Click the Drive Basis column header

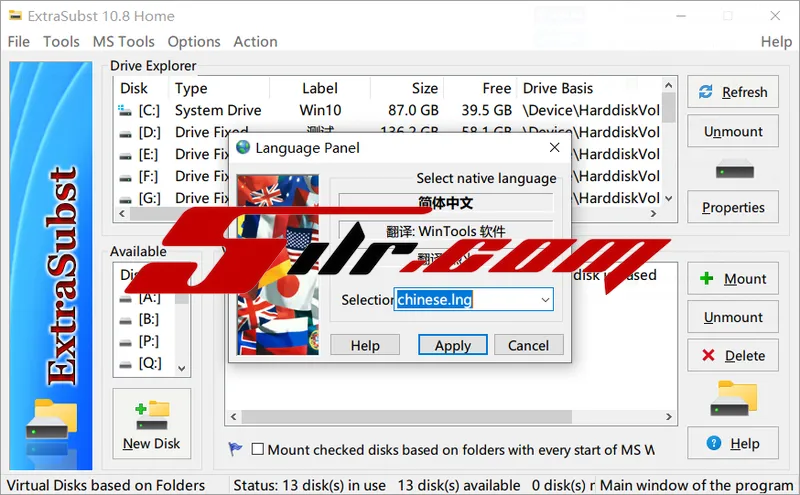(x=558, y=88)
